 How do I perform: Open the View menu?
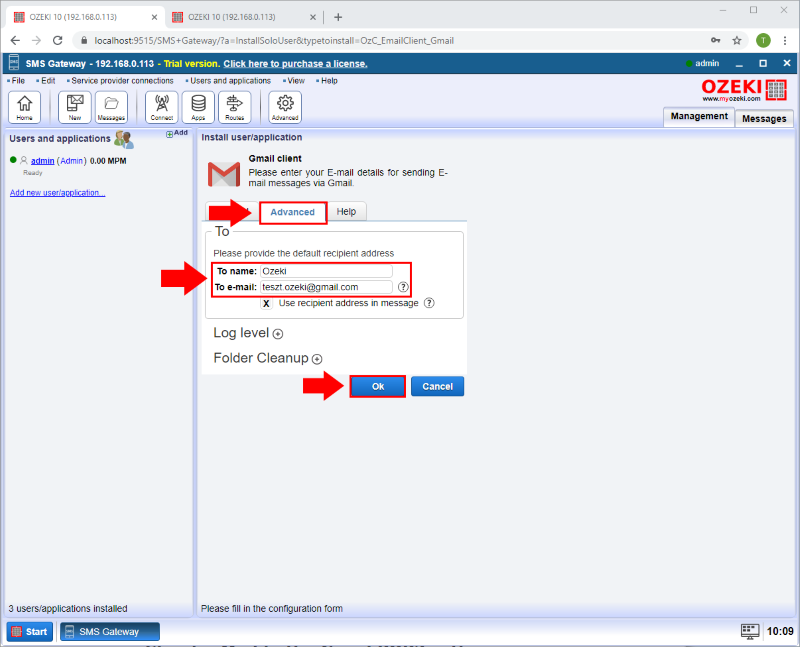tap(294, 81)
